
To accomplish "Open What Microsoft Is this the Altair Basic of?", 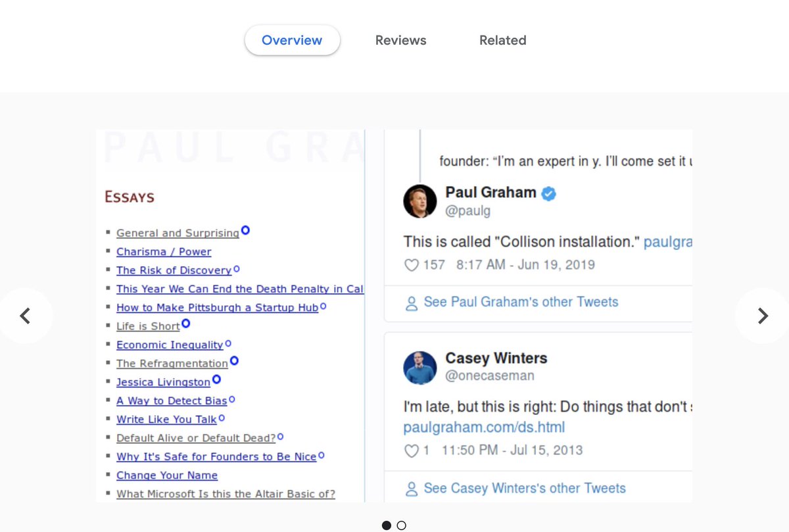I will click(x=226, y=494).
